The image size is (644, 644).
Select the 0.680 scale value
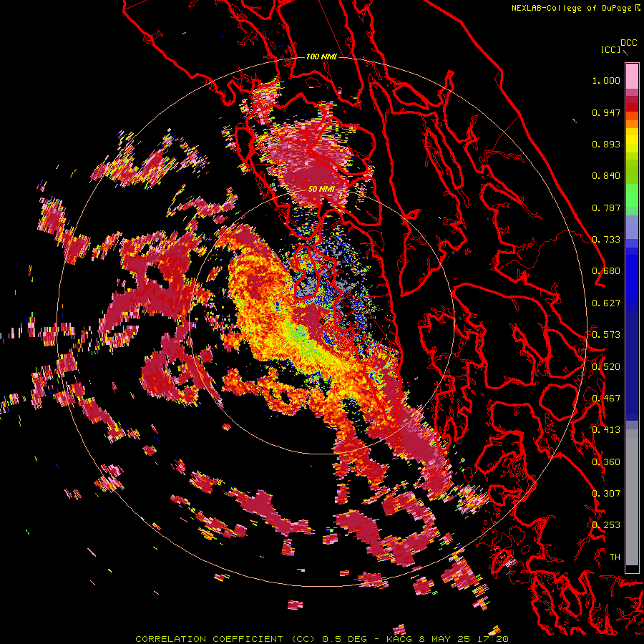pyautogui.click(x=606, y=271)
